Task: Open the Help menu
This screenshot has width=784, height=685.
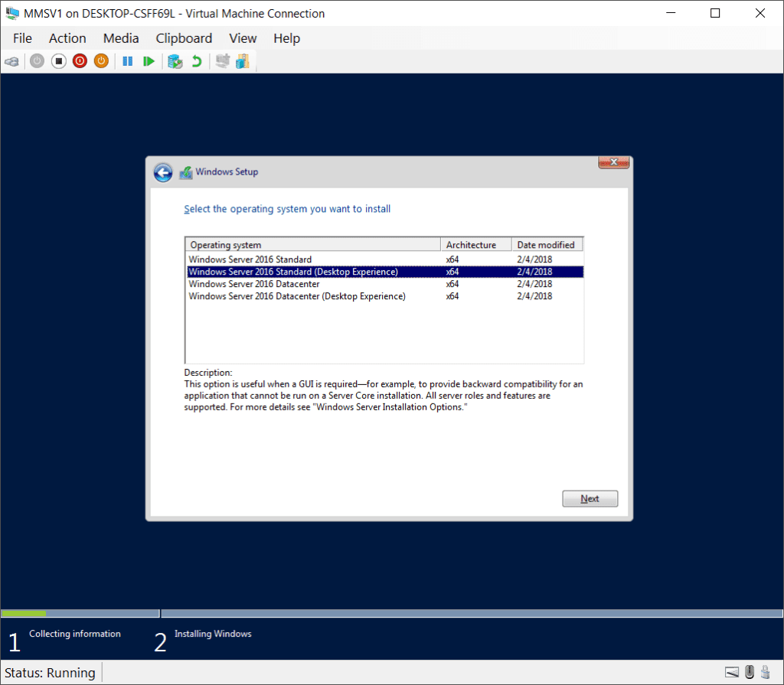Action: (x=286, y=38)
